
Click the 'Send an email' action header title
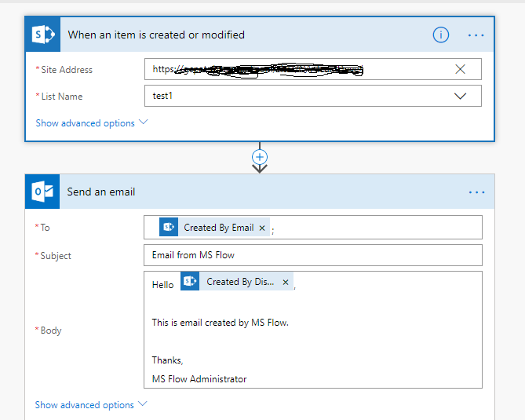[101, 192]
